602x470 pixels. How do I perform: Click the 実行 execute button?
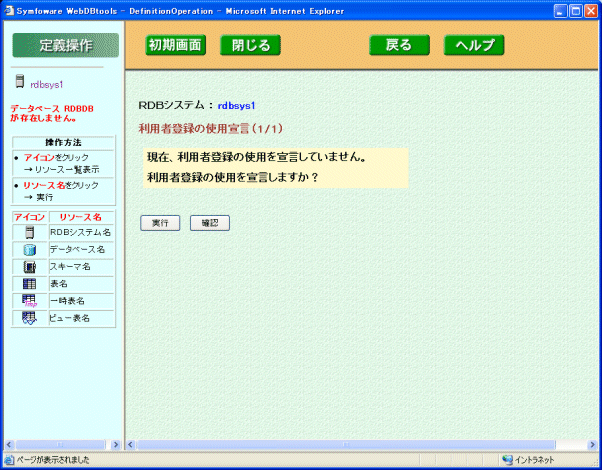click(x=160, y=223)
